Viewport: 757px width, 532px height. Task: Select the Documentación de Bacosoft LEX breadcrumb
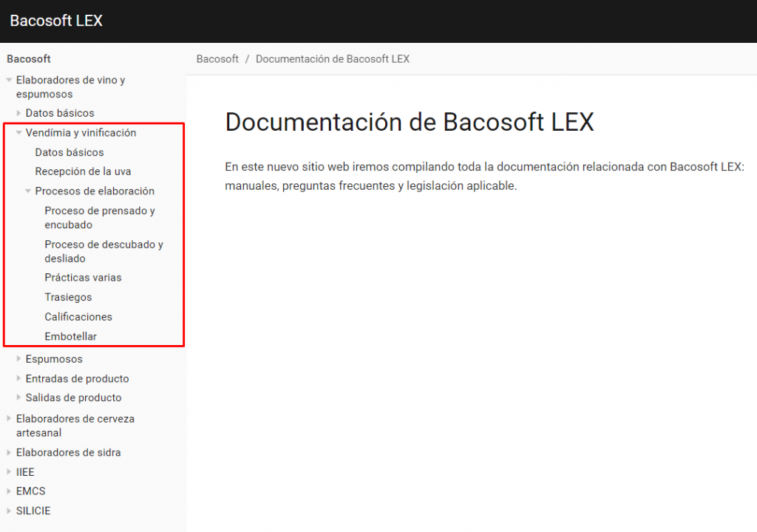tap(332, 59)
